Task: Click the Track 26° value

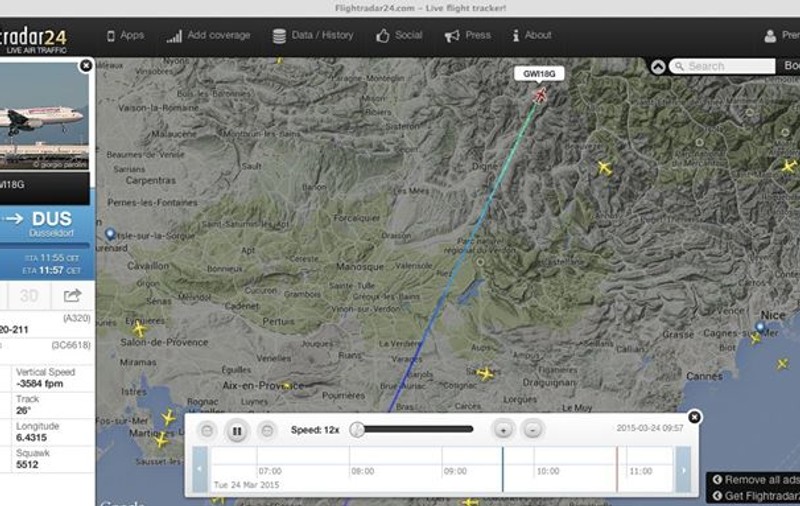Action: pyautogui.click(x=23, y=411)
